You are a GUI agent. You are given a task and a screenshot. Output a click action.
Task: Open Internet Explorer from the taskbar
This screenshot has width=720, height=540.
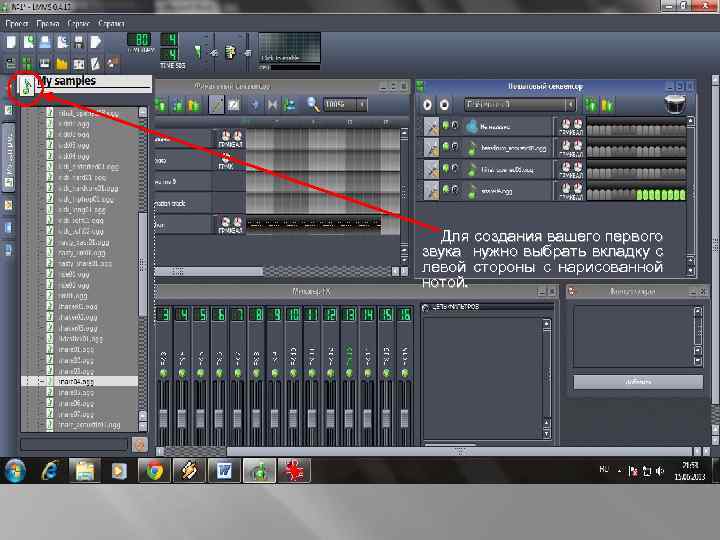click(50, 471)
